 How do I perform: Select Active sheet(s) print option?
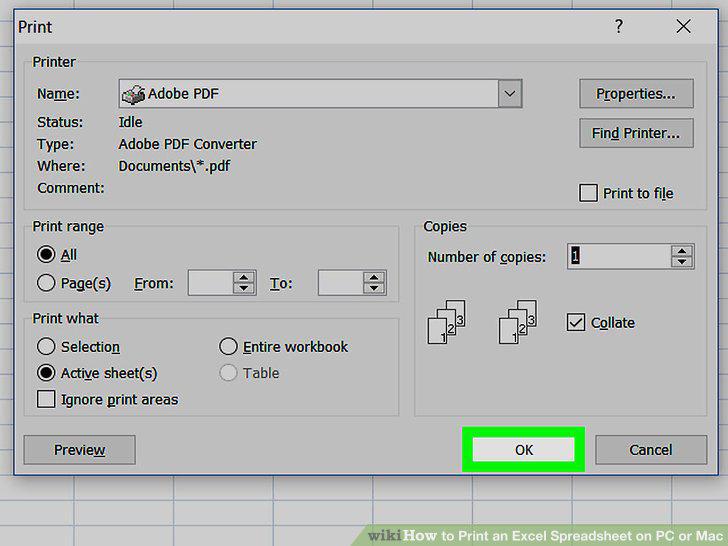coord(46,372)
